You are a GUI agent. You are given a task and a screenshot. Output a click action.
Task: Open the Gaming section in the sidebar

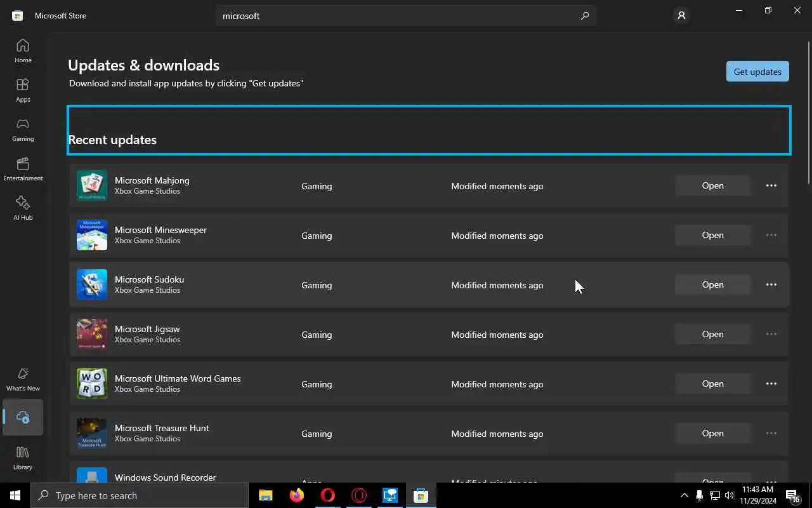[23, 130]
